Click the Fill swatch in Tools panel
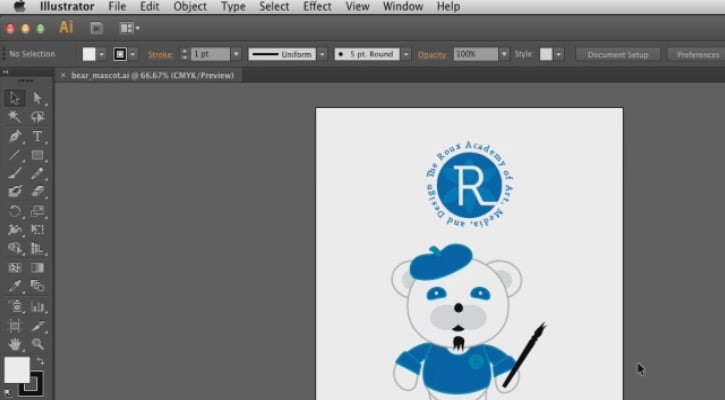The width and height of the screenshot is (725, 400). pos(17,369)
